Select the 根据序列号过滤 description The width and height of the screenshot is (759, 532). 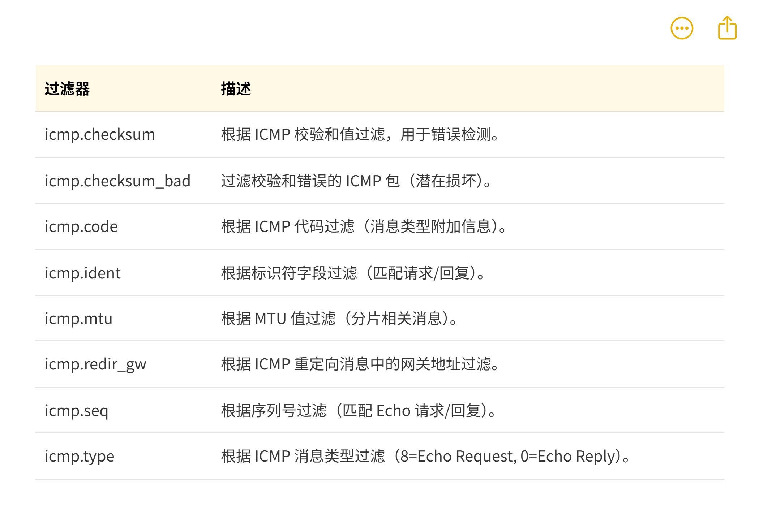(359, 410)
